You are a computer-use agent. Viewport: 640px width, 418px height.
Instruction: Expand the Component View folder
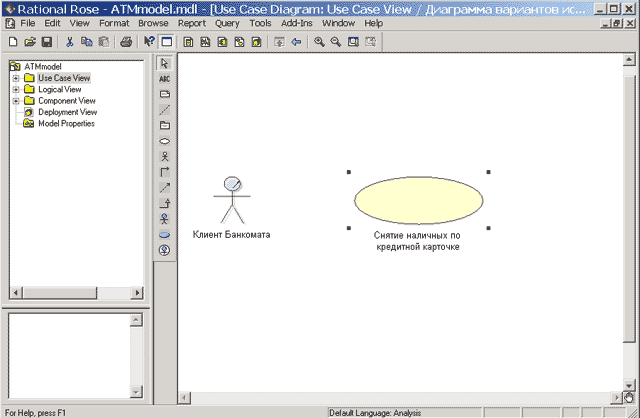(16, 101)
